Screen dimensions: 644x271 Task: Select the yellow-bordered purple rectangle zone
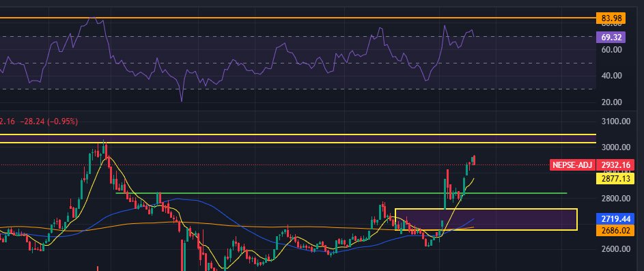click(x=486, y=219)
